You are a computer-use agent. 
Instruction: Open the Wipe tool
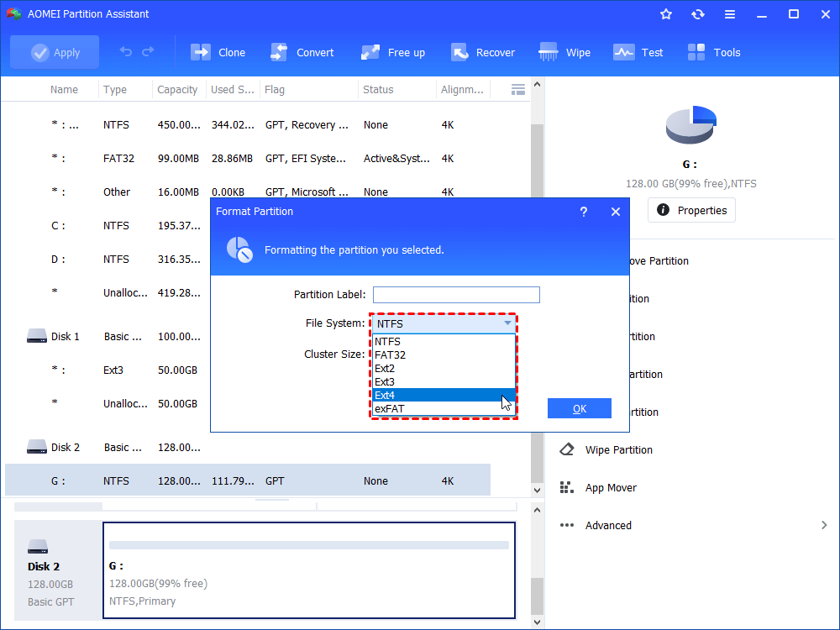pos(564,52)
